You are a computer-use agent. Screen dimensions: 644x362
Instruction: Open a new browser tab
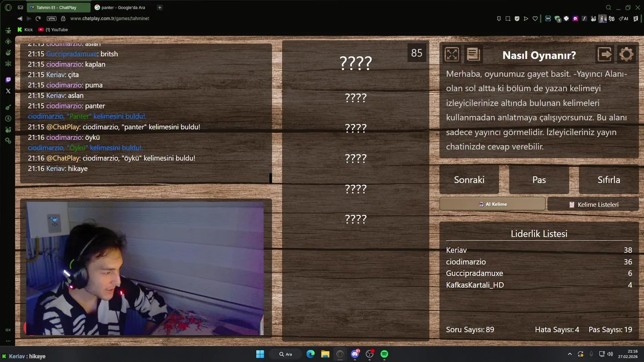(x=159, y=8)
